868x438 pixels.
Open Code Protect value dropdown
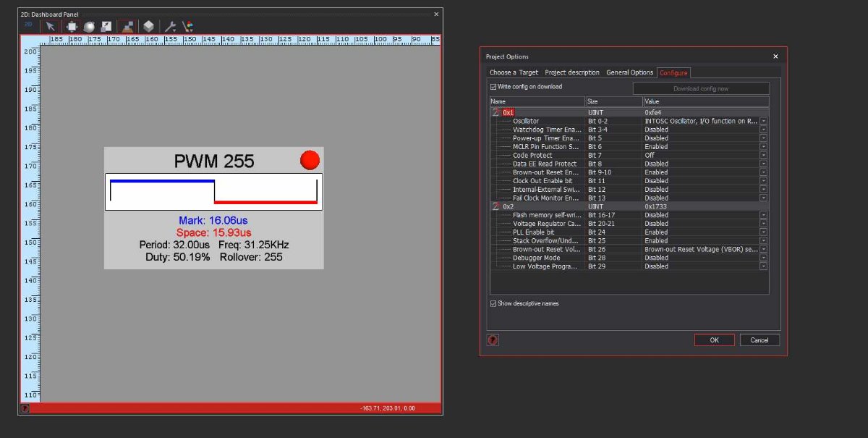[763, 155]
